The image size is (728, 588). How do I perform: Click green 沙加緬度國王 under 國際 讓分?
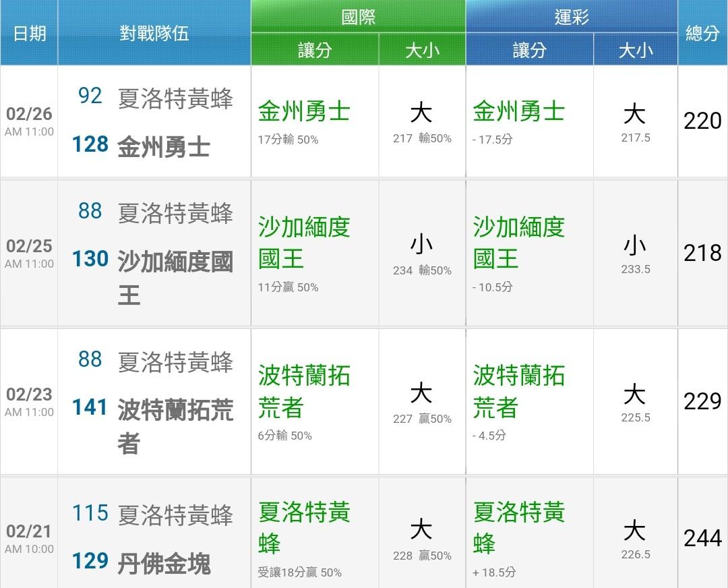(304, 243)
